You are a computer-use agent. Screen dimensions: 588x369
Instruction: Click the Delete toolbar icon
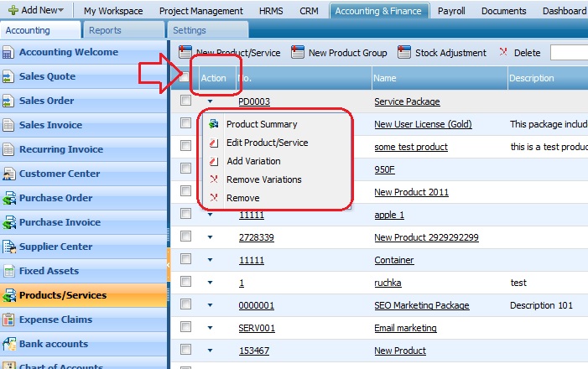pos(503,52)
